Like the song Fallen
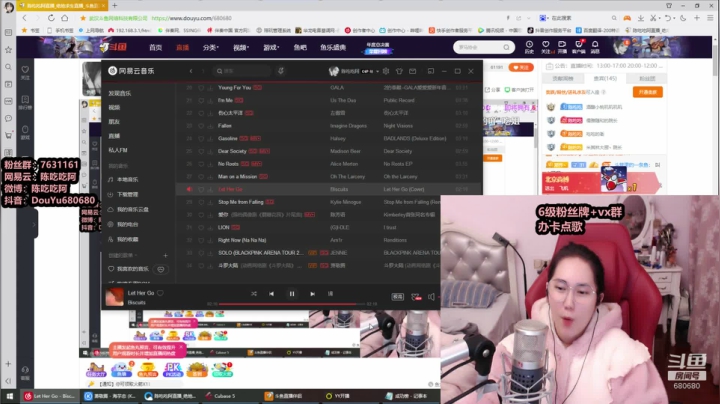 pos(201,126)
